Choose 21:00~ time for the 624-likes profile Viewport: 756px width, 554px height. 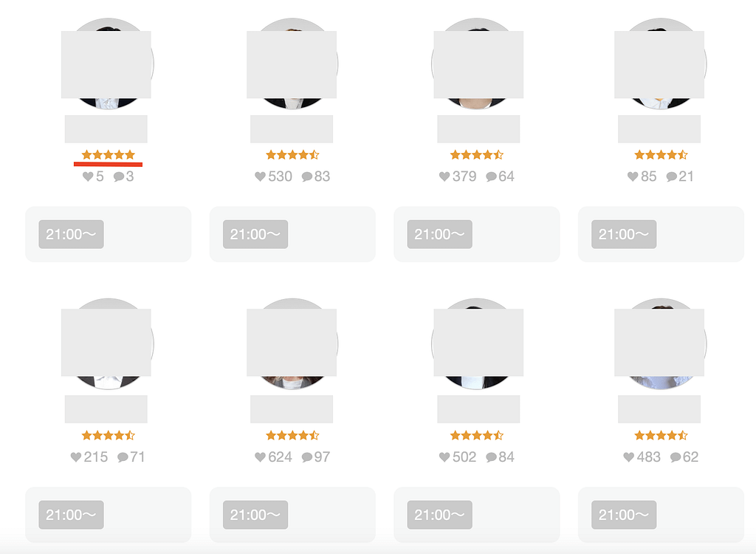coord(255,515)
